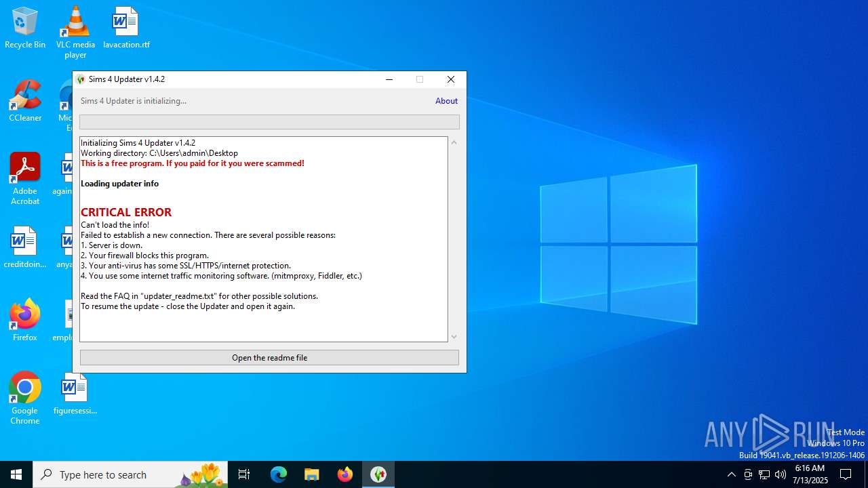The width and height of the screenshot is (868, 488).
Task: Click the 'Sims 4 Updater is initializing...' status text
Action: point(134,101)
